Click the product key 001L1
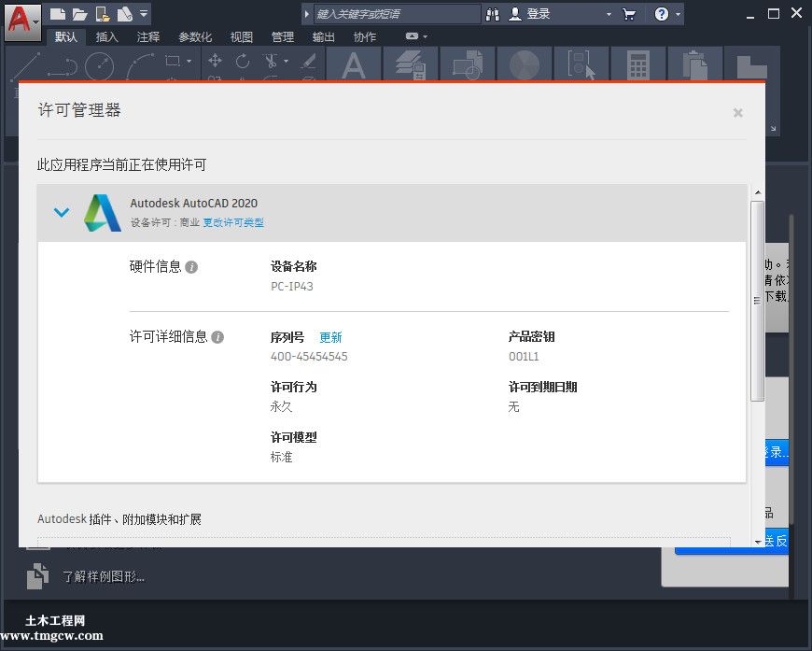The width and height of the screenshot is (812, 651). (524, 357)
